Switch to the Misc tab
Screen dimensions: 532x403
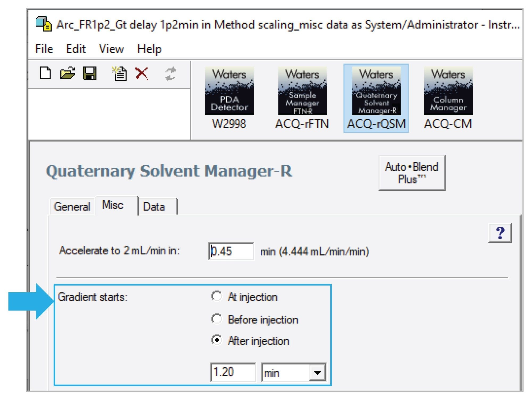[x=117, y=205]
